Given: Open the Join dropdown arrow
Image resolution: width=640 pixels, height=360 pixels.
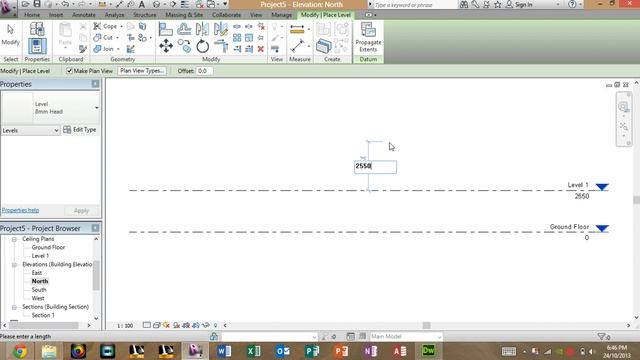Looking at the screenshot, I should (x=118, y=49).
